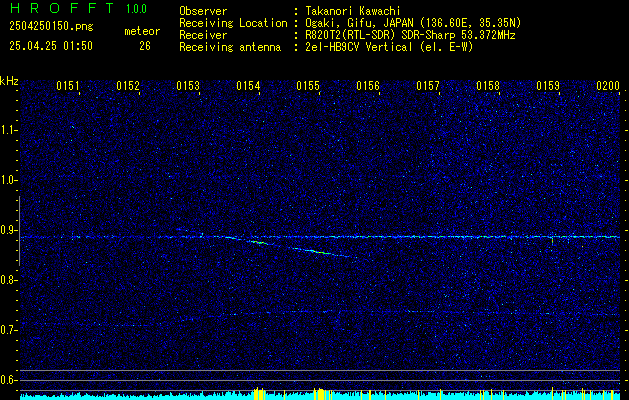
Task: Click the timestamp 25.04.25 01:50
Action: [x=51, y=46]
